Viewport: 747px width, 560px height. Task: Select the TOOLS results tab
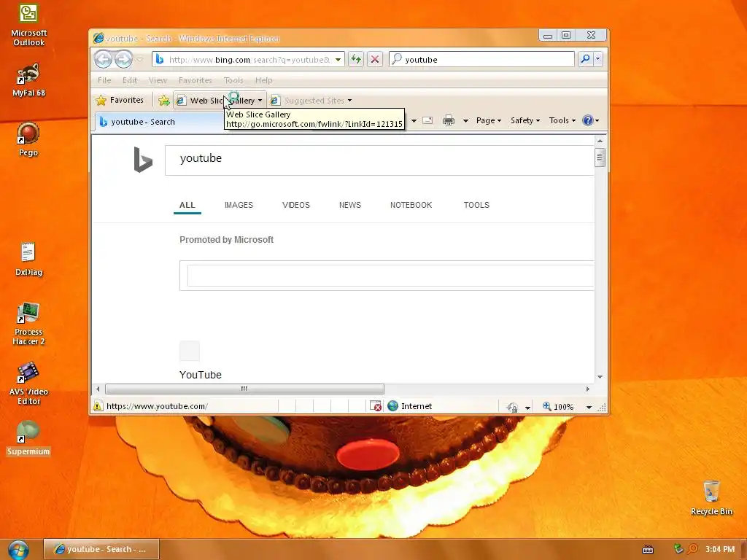point(476,205)
